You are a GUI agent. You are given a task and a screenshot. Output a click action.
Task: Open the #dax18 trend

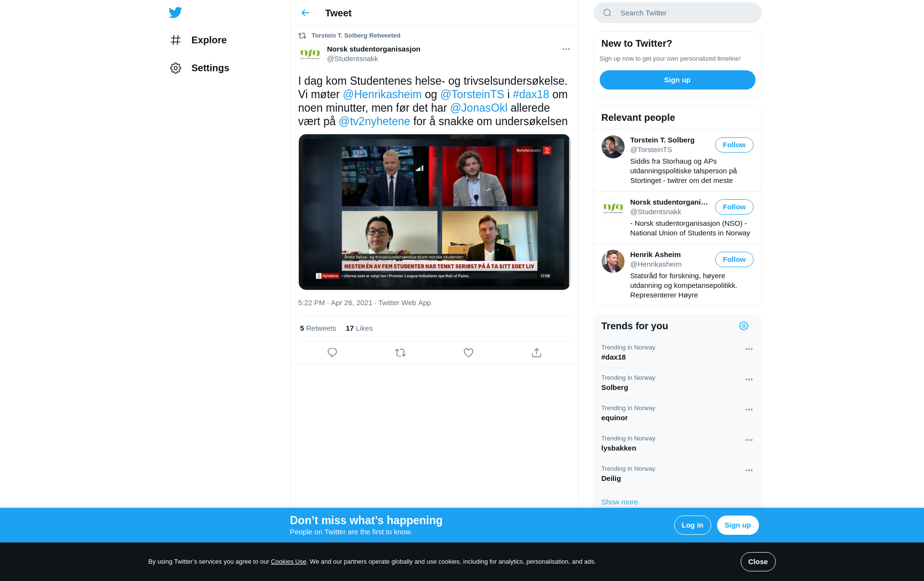coord(678,353)
